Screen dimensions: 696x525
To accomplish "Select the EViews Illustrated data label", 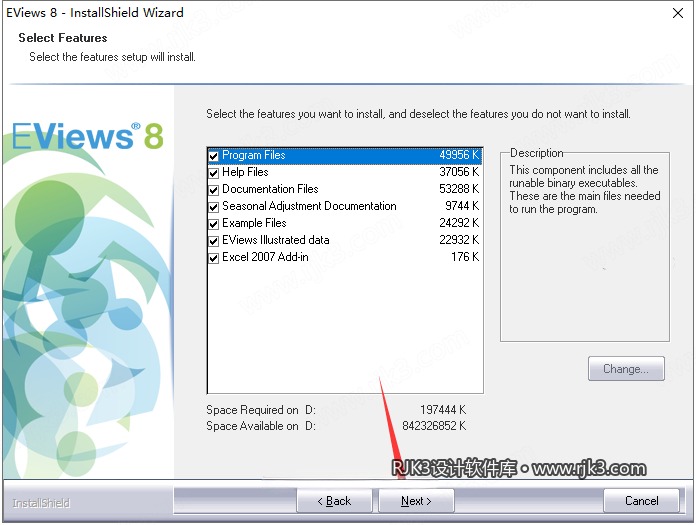I will tap(276, 240).
